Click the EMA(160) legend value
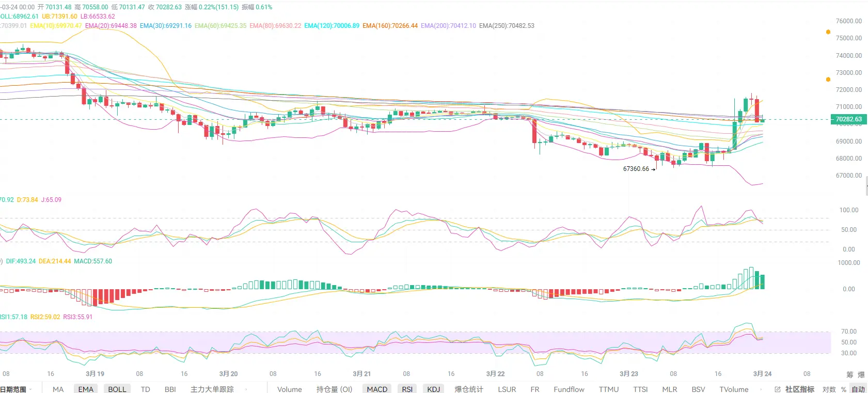 (390, 26)
